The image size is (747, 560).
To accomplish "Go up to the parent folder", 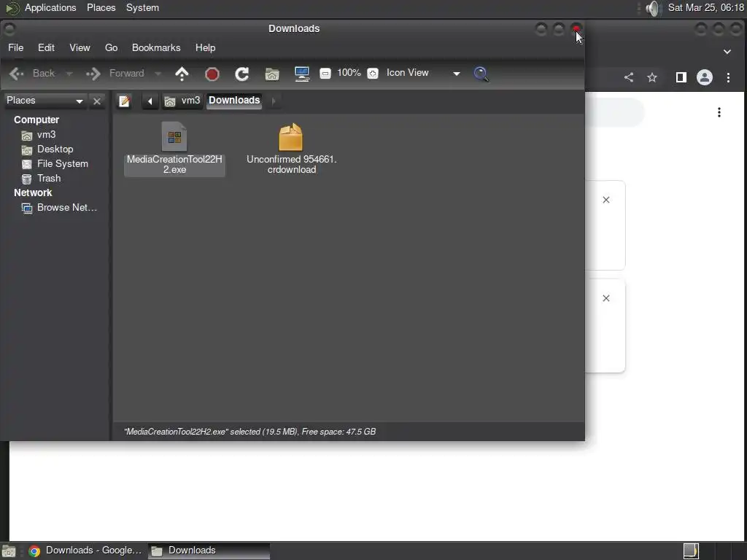I will tap(182, 74).
